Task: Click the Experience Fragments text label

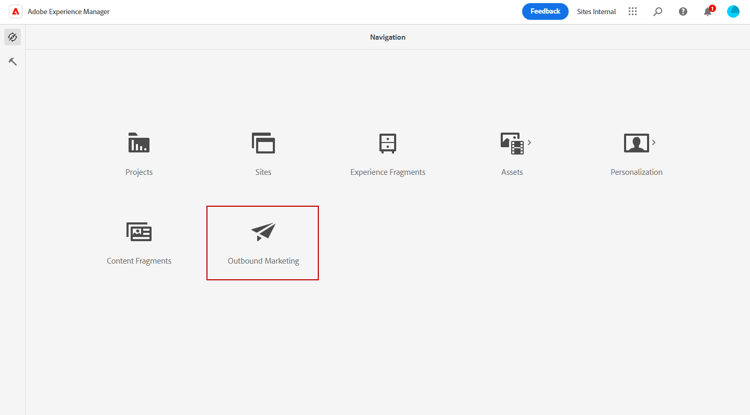Action: point(387,172)
